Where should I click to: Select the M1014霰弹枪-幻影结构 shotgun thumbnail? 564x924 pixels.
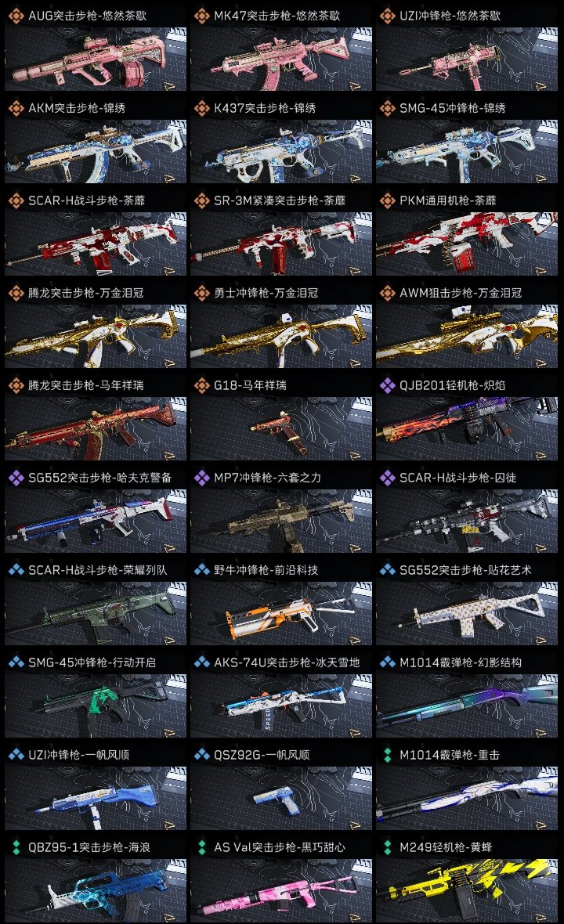tap(467, 706)
